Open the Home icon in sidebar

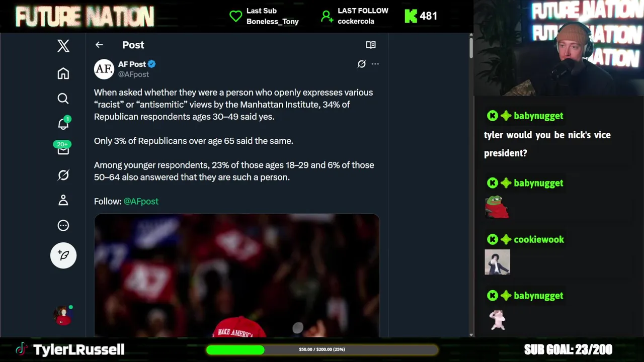pos(63,73)
